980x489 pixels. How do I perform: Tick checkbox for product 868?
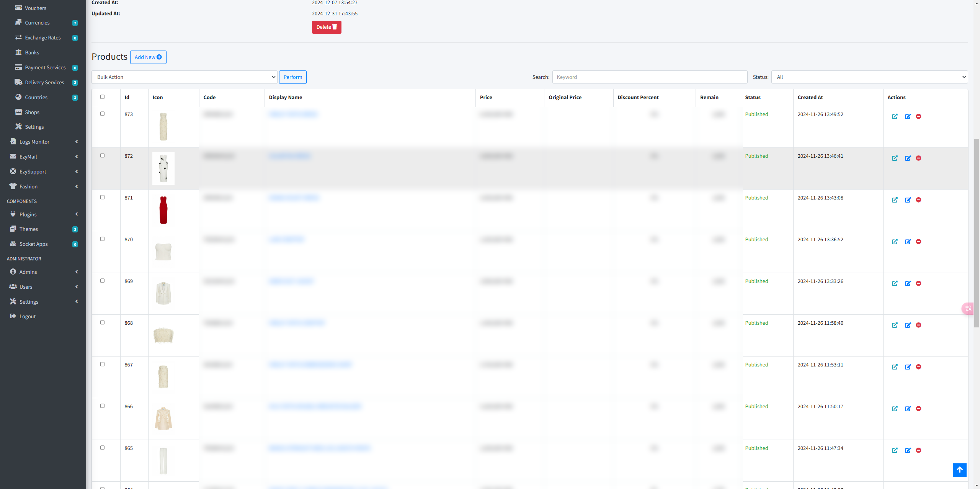102,322
